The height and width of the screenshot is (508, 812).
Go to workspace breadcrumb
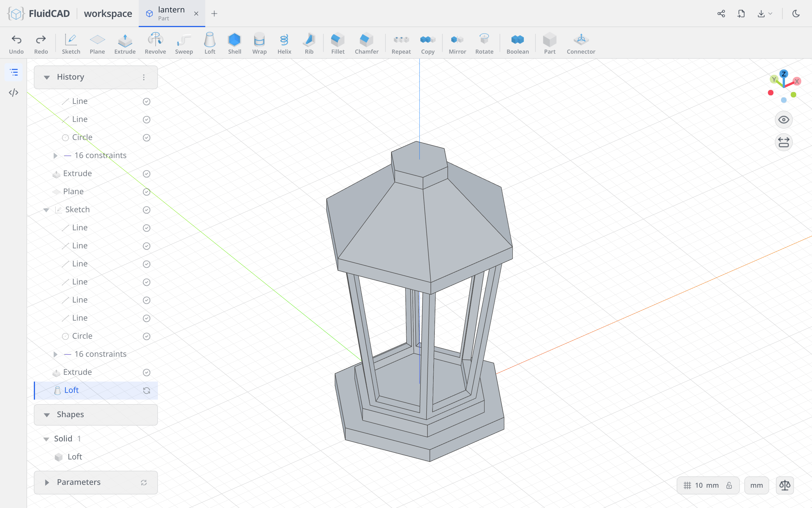(x=108, y=14)
